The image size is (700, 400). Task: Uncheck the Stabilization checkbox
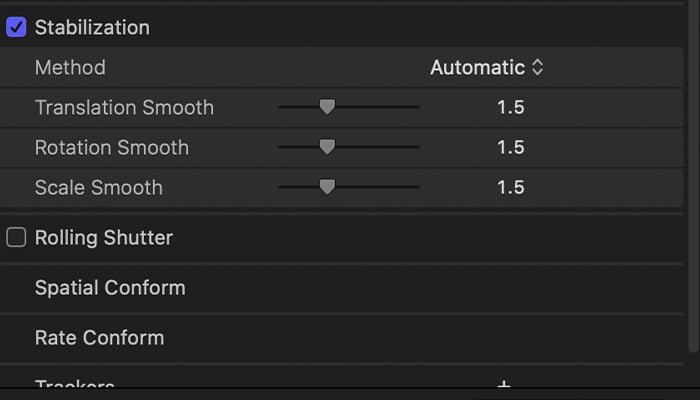[x=16, y=27]
